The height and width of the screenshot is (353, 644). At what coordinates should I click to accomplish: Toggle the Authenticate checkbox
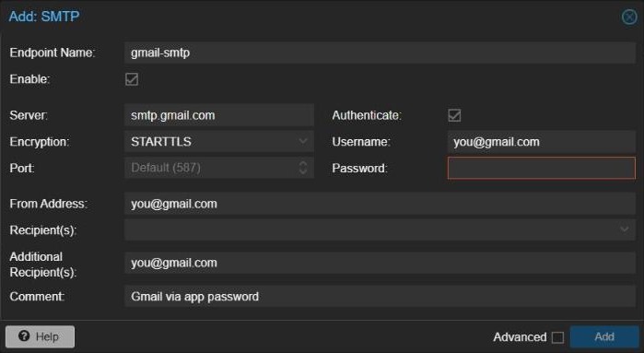(x=454, y=115)
